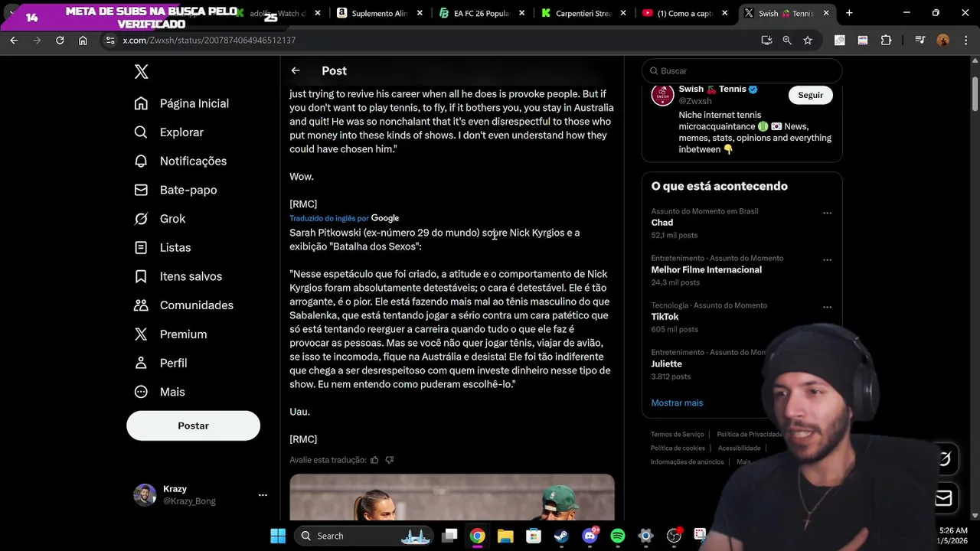Close the Swish Tennis tab
The image size is (980, 551).
pyautogui.click(x=825, y=13)
